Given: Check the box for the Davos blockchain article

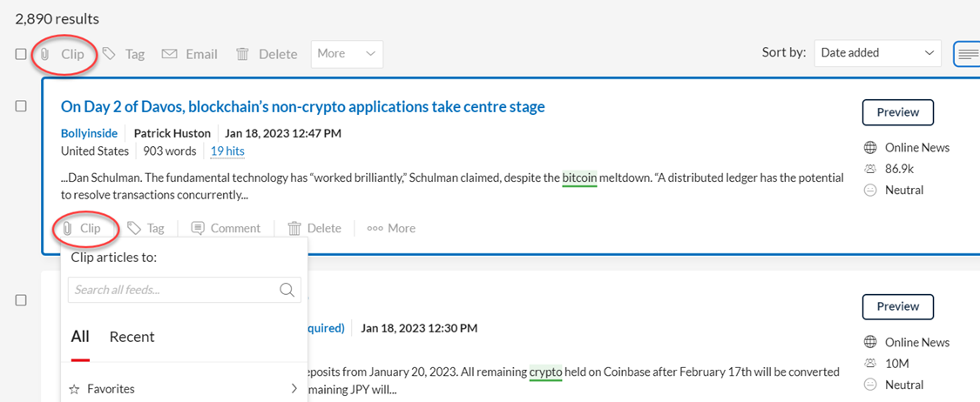Looking at the screenshot, I should [x=21, y=106].
